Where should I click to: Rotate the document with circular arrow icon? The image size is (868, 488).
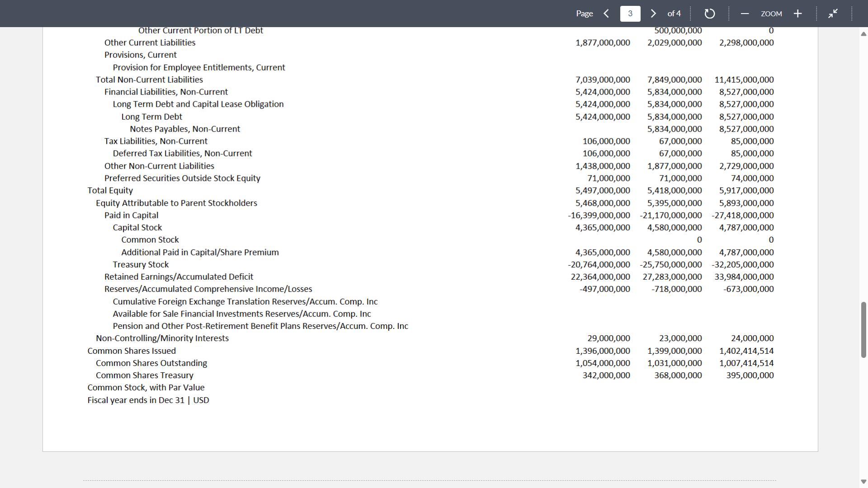710,14
